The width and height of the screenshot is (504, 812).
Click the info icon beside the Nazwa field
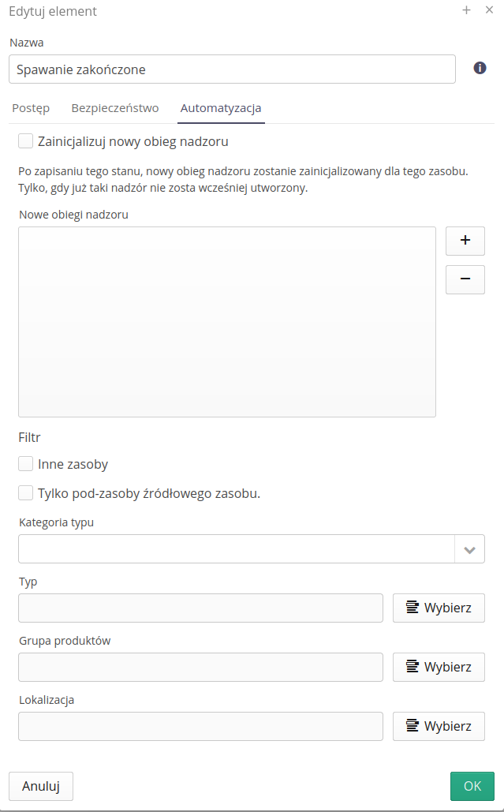coord(480,68)
